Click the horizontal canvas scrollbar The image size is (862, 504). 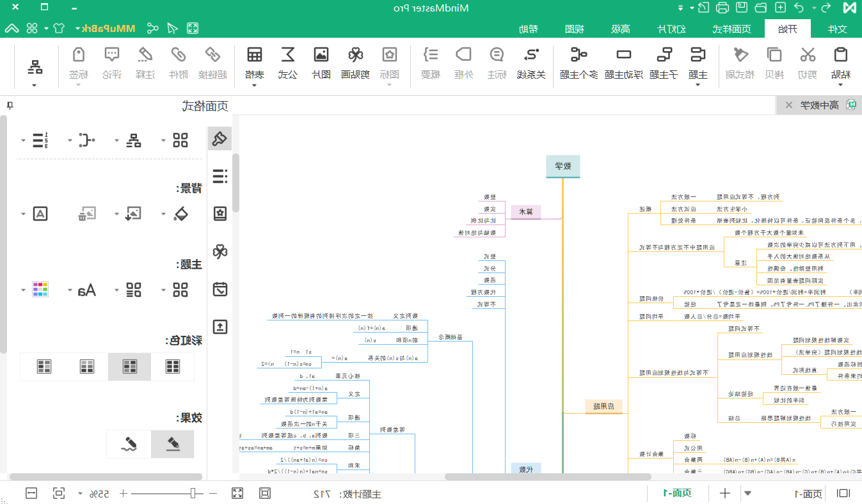coord(548,476)
